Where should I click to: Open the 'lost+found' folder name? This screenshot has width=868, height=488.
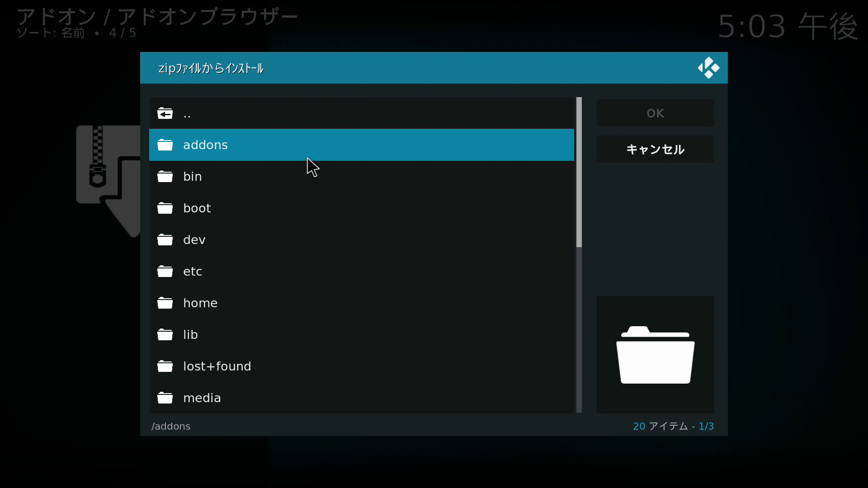217,366
